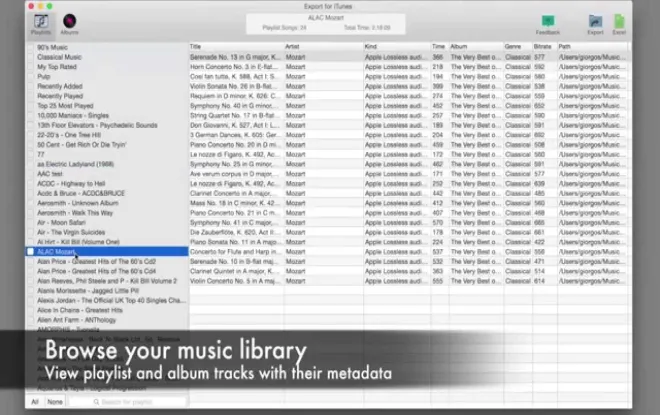
Task: Select the Don Giovanni, K. 527 track
Action: 408,125
